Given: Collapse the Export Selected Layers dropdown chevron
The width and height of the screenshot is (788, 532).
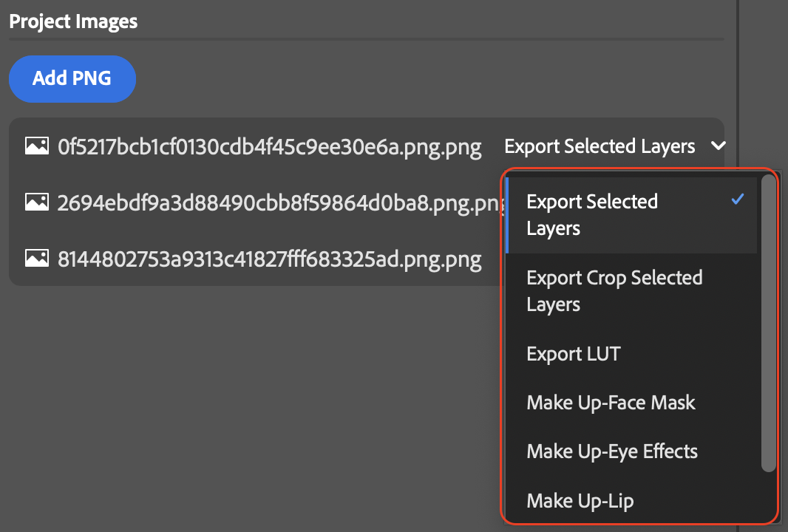Looking at the screenshot, I should (x=719, y=146).
